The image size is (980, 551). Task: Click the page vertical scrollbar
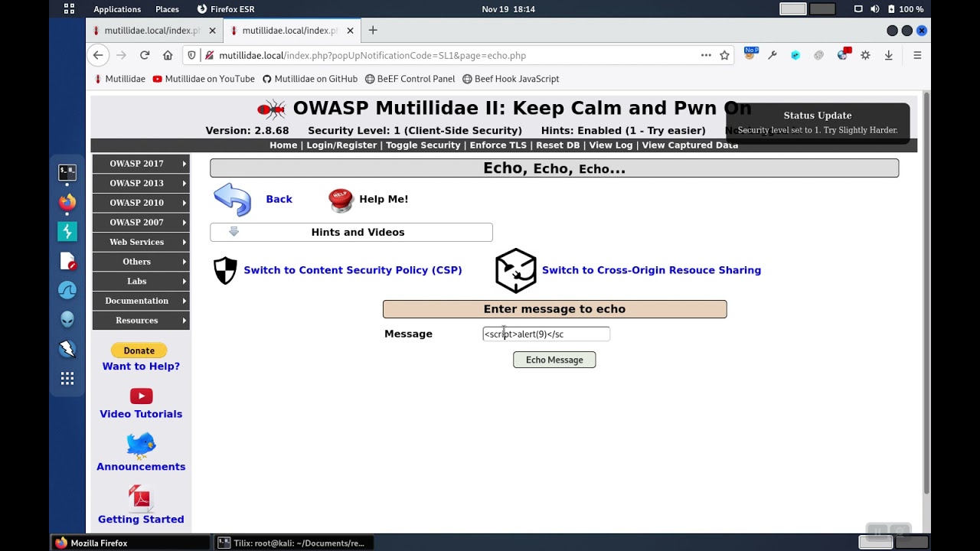click(x=926, y=293)
